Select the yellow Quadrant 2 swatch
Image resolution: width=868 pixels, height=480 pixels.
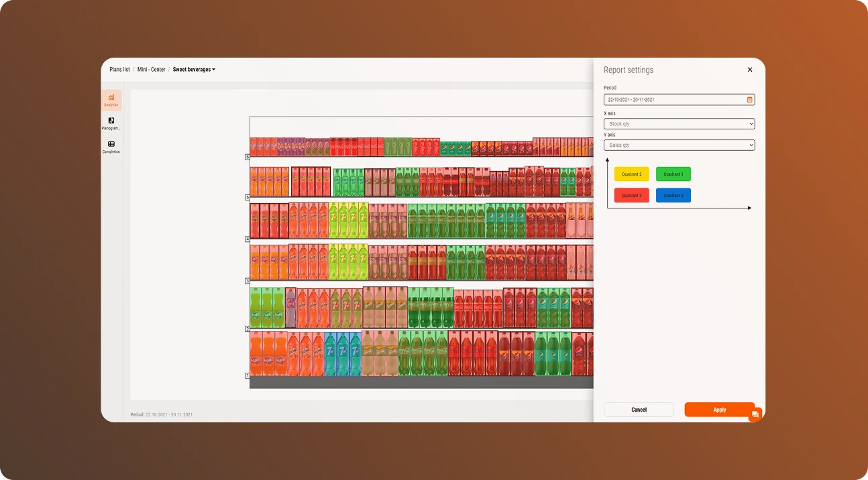(x=632, y=174)
